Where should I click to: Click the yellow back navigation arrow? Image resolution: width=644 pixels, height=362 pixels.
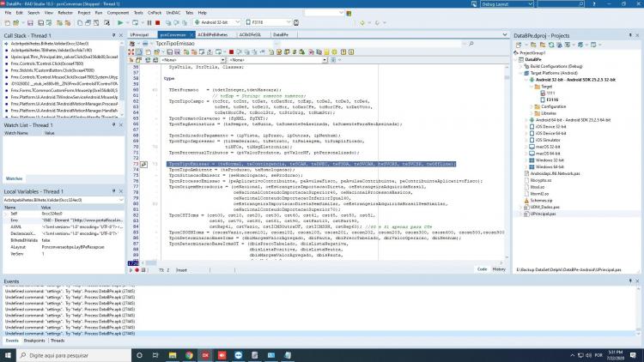[x=362, y=22]
